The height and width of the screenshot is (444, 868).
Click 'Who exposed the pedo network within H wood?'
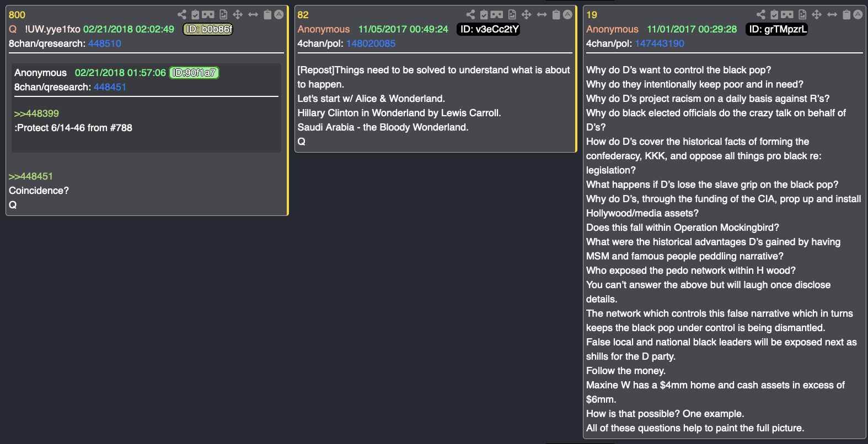pos(691,270)
